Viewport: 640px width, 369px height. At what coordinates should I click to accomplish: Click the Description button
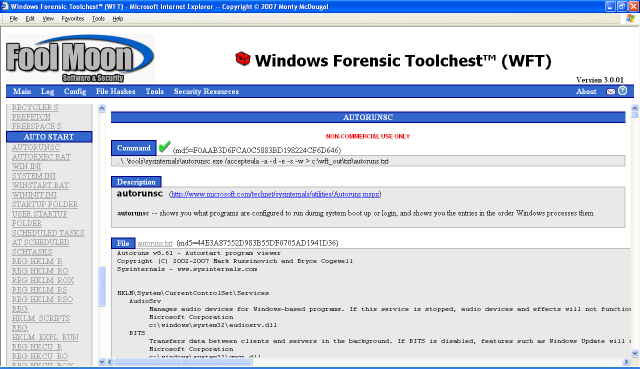pos(136,182)
